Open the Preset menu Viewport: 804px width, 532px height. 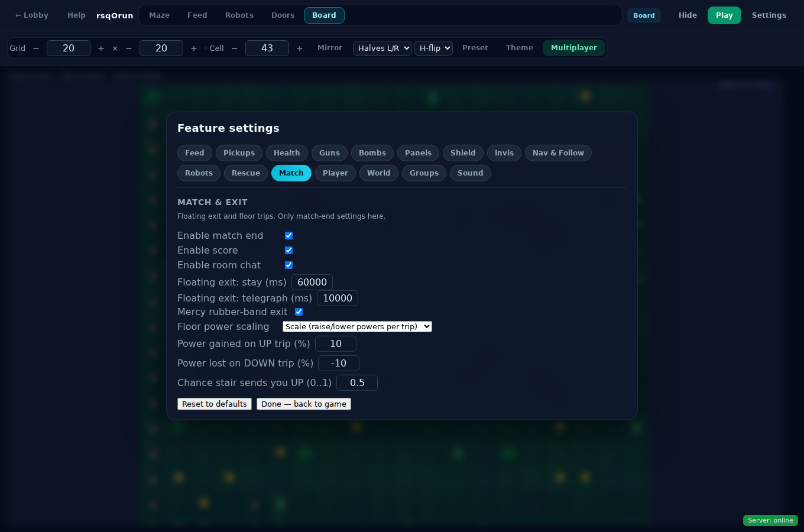pyautogui.click(x=475, y=48)
